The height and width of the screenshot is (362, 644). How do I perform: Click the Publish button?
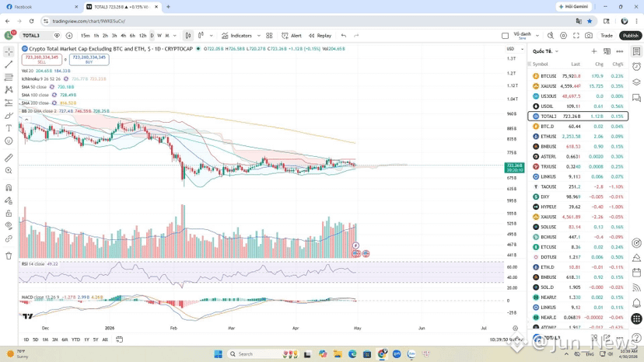tap(631, 36)
